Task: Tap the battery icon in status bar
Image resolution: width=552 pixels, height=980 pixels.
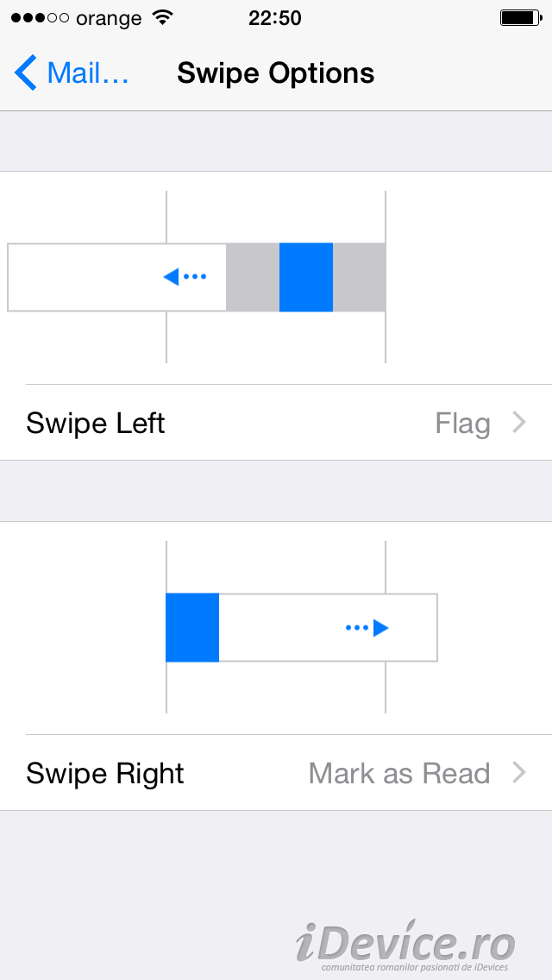Action: [519, 18]
